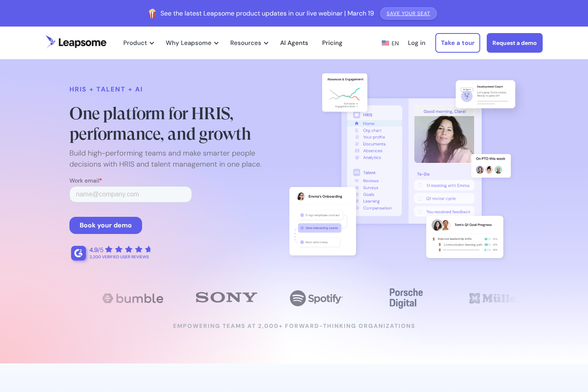The width and height of the screenshot is (588, 392).
Task: Expand the Why Leapsome dropdown menu
Action: [192, 43]
